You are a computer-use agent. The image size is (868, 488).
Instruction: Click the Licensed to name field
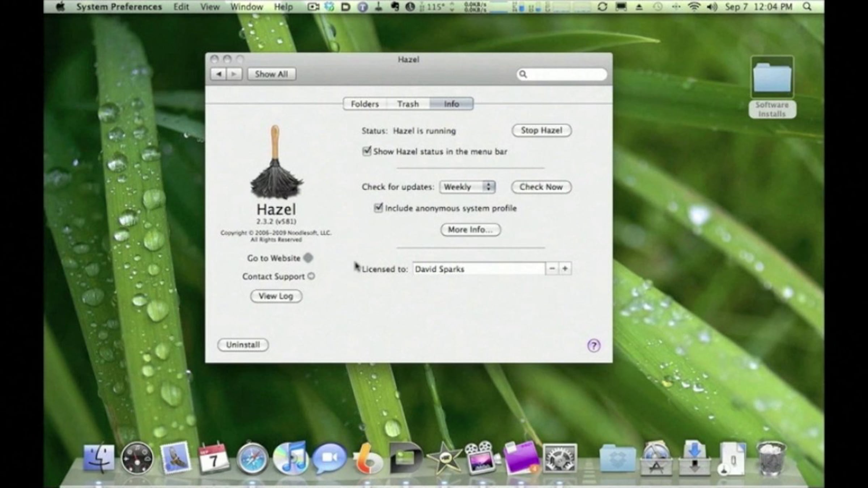479,269
